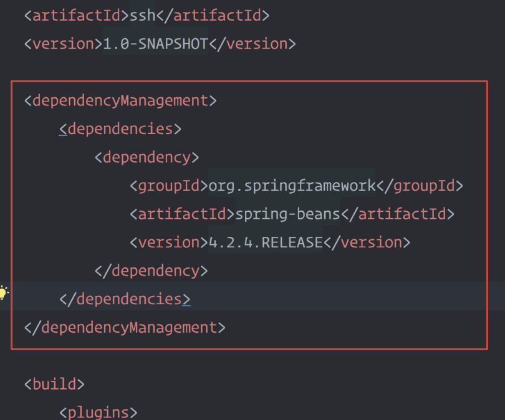The image size is (505, 420).
Task: Click the 'org.springframework' groupId value
Action: pos(292,186)
